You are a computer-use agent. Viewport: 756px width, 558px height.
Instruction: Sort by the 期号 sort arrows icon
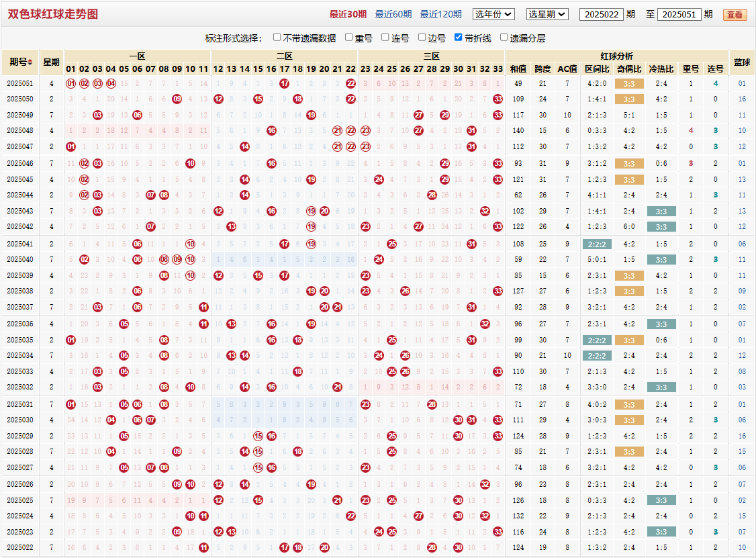30,62
